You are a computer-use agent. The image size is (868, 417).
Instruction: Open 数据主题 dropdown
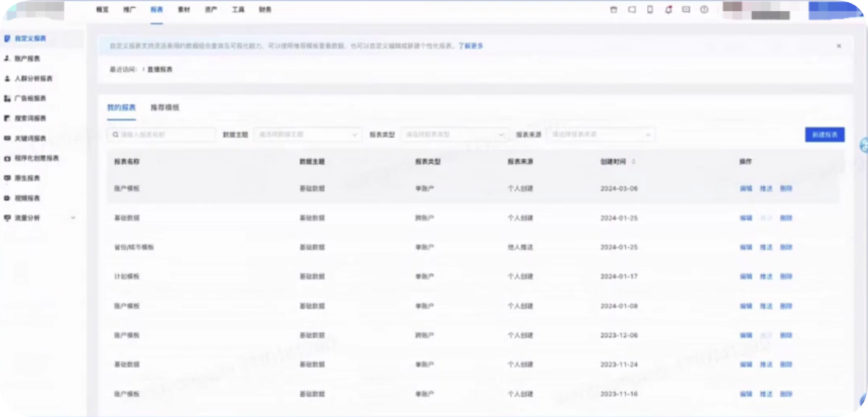(307, 134)
